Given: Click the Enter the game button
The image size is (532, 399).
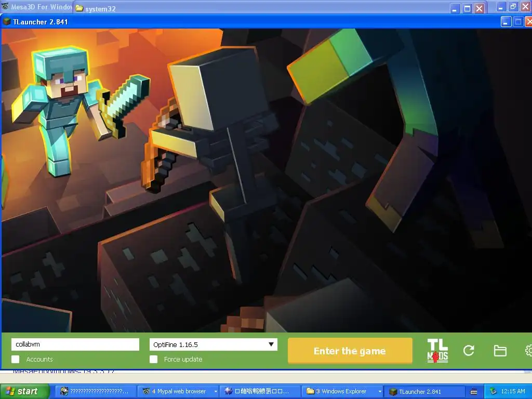Looking at the screenshot, I should (x=350, y=351).
